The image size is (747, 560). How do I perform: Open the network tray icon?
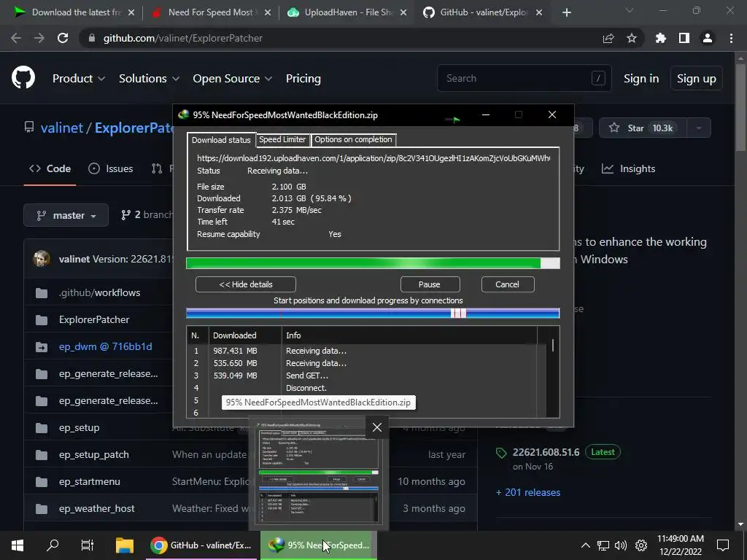603,545
